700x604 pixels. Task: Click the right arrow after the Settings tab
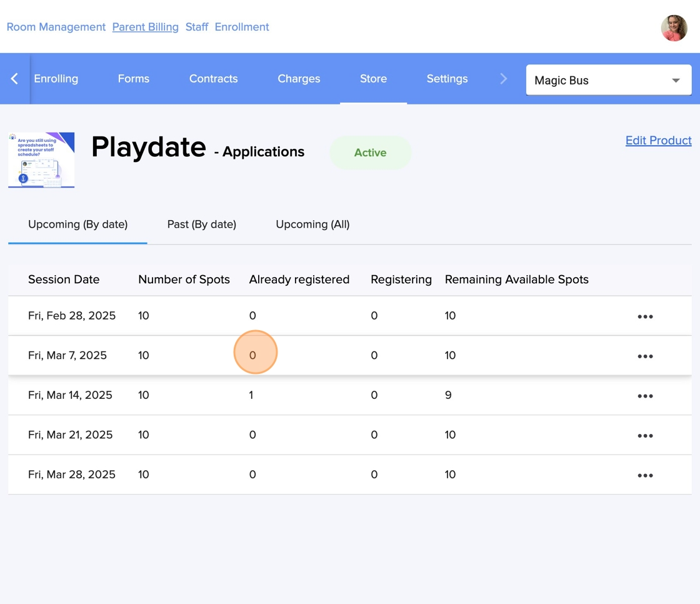pos(503,79)
